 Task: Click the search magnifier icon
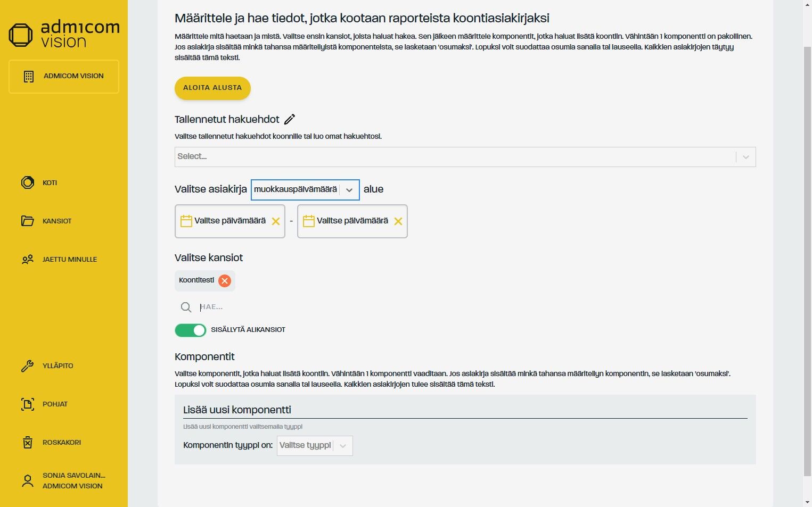click(x=186, y=307)
